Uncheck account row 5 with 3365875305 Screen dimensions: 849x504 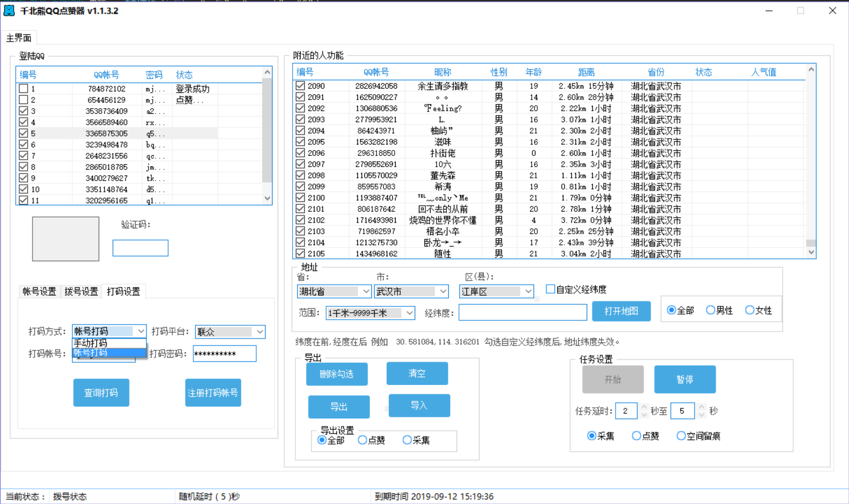click(x=23, y=133)
